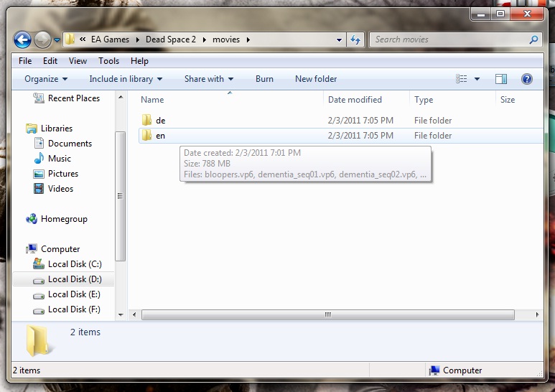Viewport: 555px width, 392px height.
Task: Click the Local Disk (F:) drive icon
Action: [39, 311]
